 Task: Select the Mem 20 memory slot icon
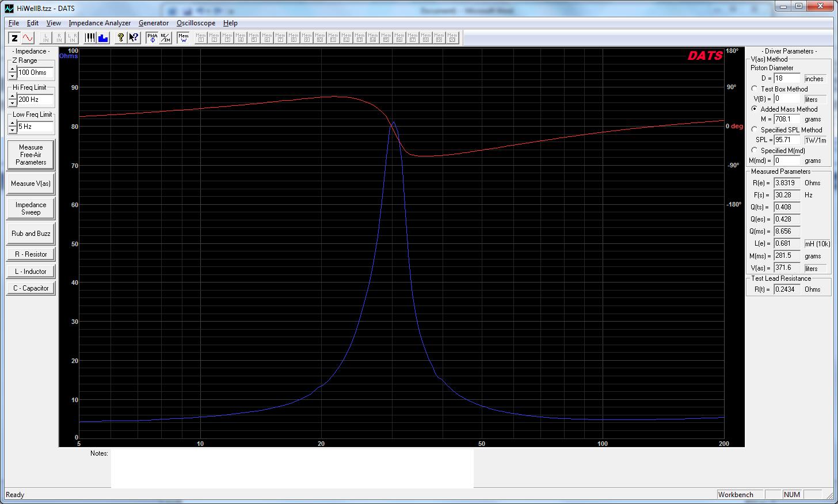452,38
